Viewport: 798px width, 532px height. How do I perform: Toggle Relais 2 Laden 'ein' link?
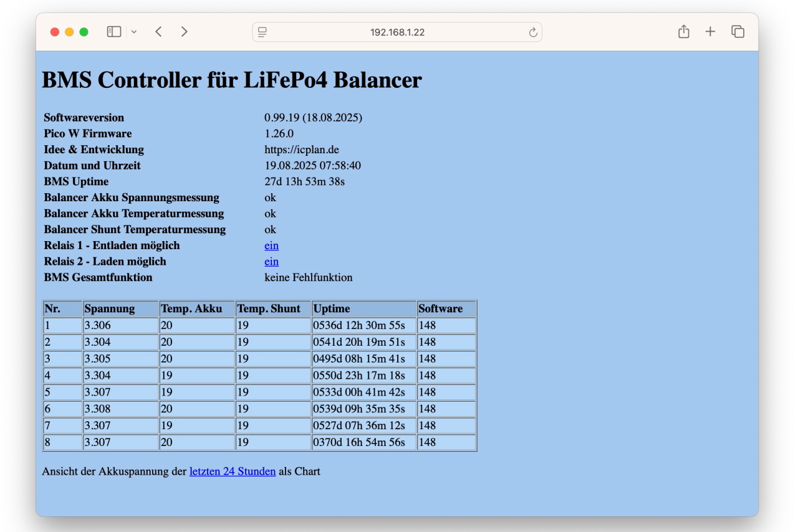(x=271, y=262)
